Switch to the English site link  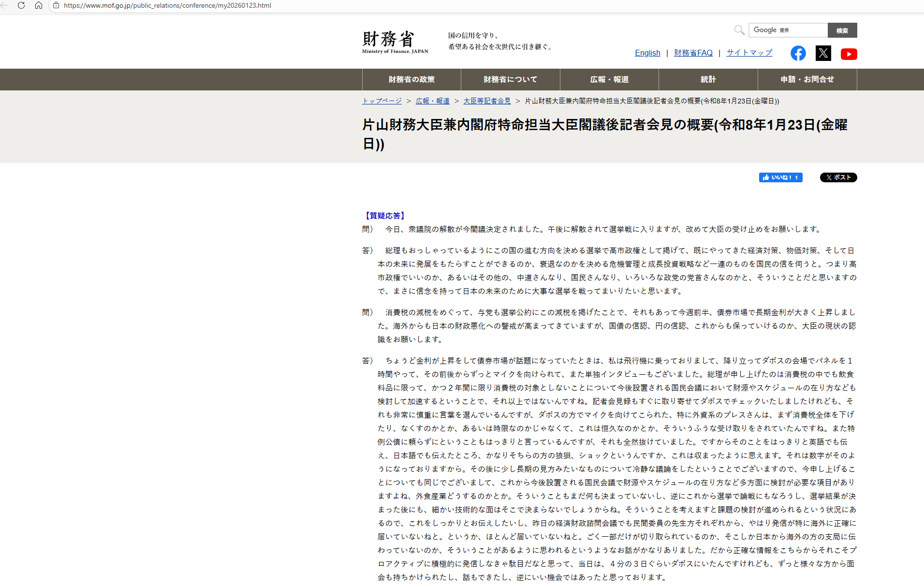coord(647,53)
